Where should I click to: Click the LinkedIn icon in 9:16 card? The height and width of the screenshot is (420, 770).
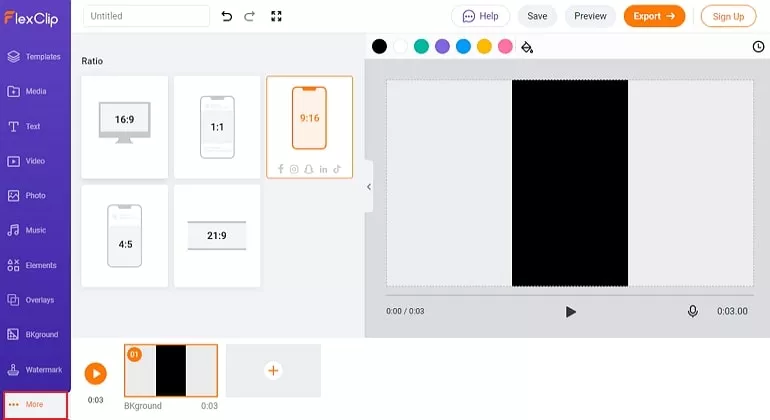coord(323,169)
